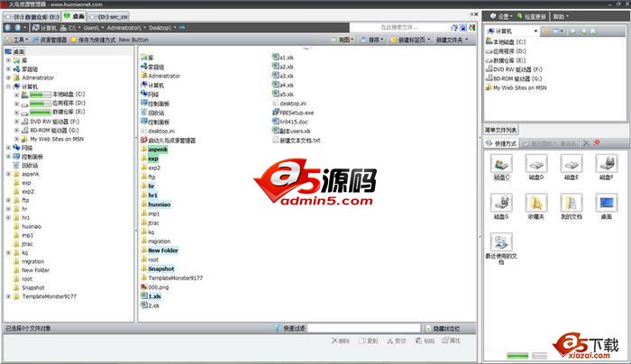Viewport: 631px width, 364px height.
Task: Select the 新建文本文档.txt file
Action: coord(297,140)
